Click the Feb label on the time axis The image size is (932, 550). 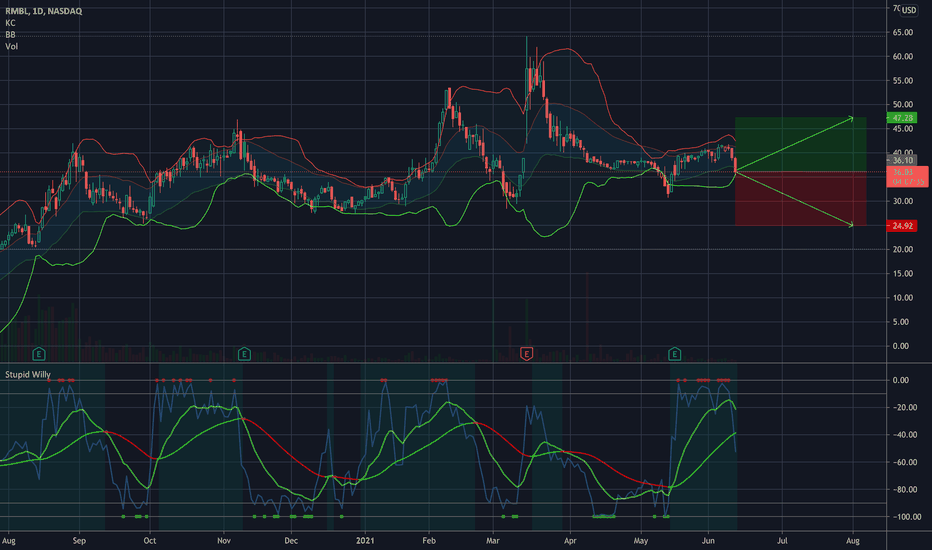(x=429, y=540)
